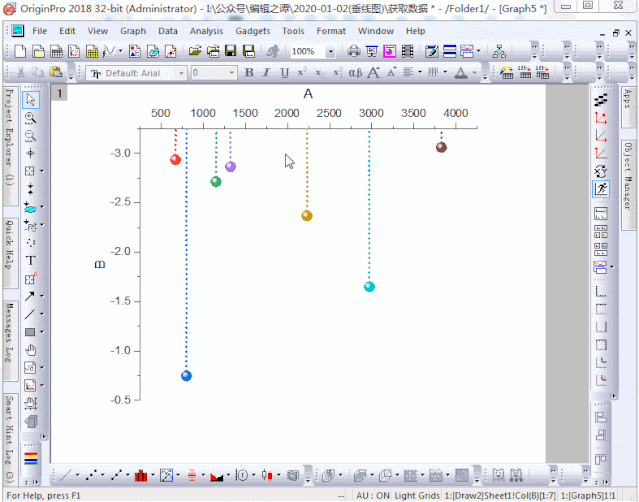Image resolution: width=639 pixels, height=502 pixels.
Task: Select the blue data point on graph
Action: (186, 376)
